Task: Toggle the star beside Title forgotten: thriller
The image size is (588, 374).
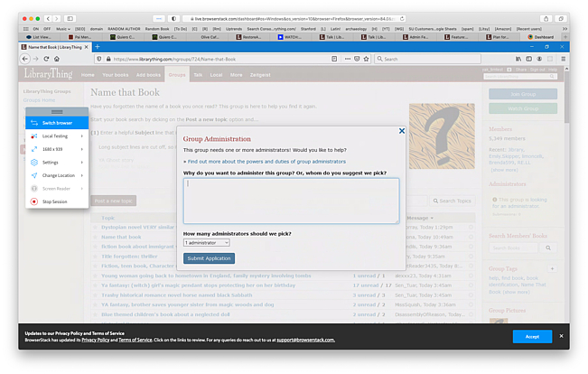Action: [95, 257]
